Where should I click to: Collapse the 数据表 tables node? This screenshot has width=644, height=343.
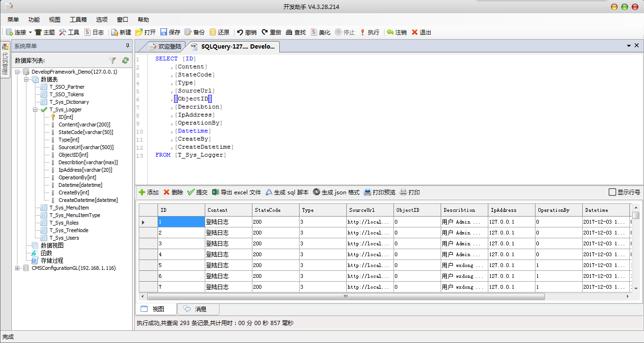[26, 79]
